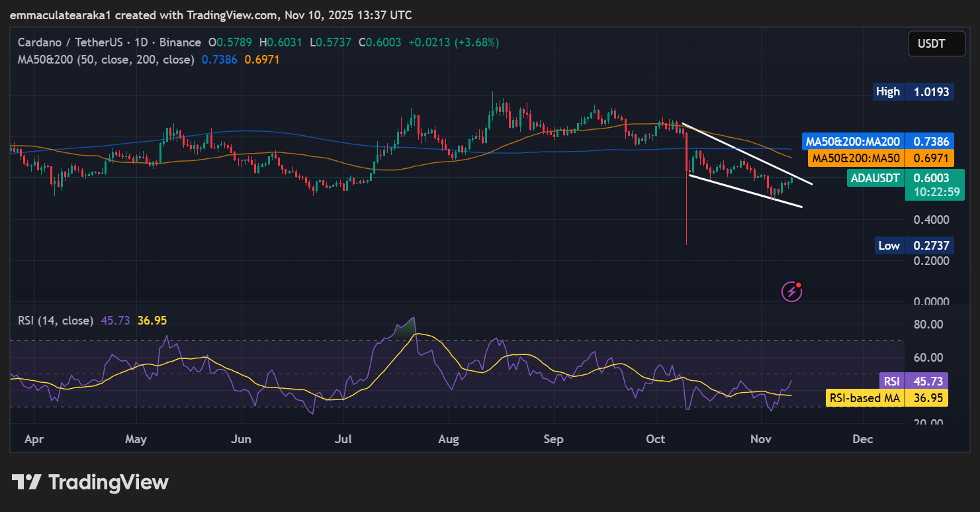Click the Nov label on the time axis
Image resolution: width=980 pixels, height=512 pixels.
pos(760,438)
